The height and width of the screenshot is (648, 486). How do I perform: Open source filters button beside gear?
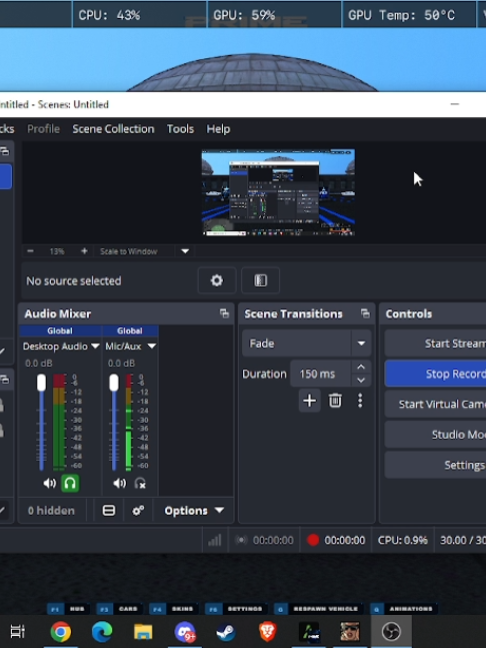(260, 281)
